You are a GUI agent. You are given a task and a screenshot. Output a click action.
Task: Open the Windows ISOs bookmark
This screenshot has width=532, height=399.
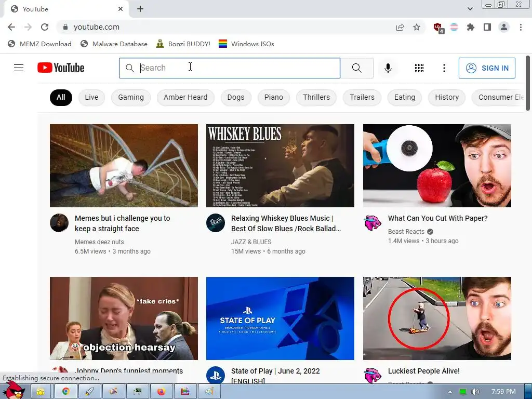click(x=246, y=44)
